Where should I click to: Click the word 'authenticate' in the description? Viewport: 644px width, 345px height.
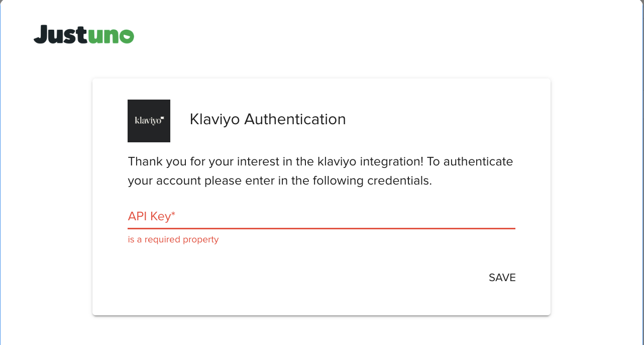[x=478, y=162]
